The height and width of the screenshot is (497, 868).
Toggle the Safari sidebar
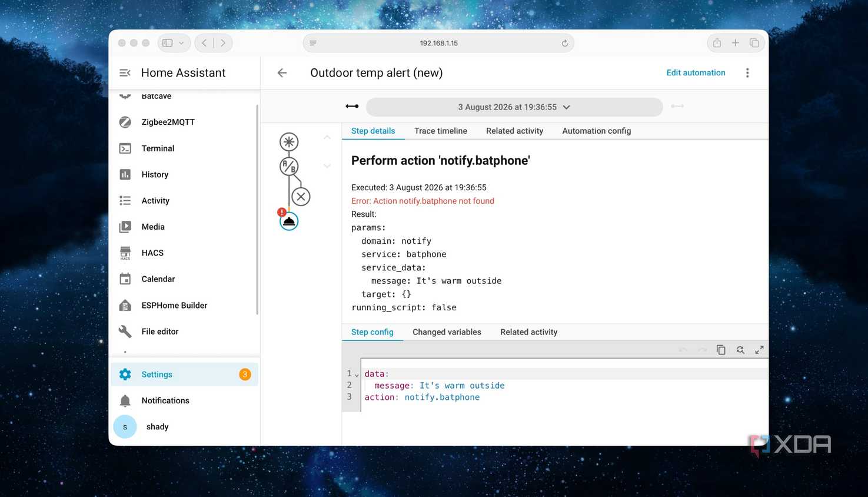point(168,43)
